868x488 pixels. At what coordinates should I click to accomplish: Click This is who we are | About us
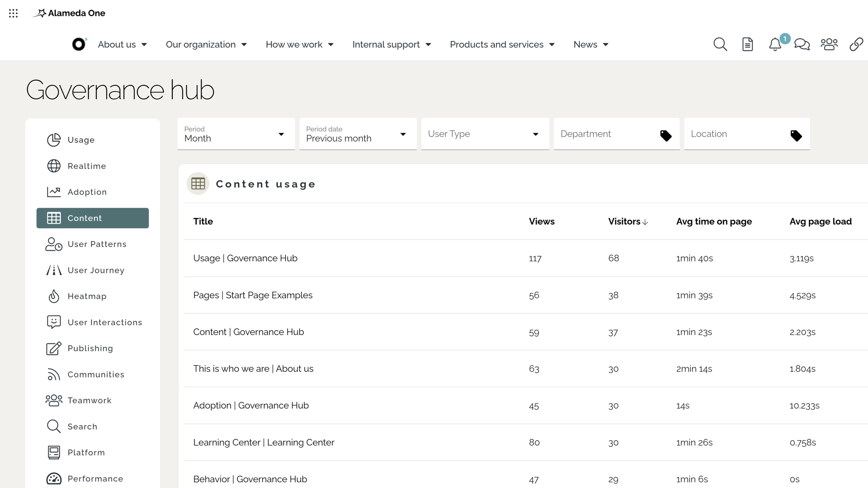pyautogui.click(x=253, y=369)
